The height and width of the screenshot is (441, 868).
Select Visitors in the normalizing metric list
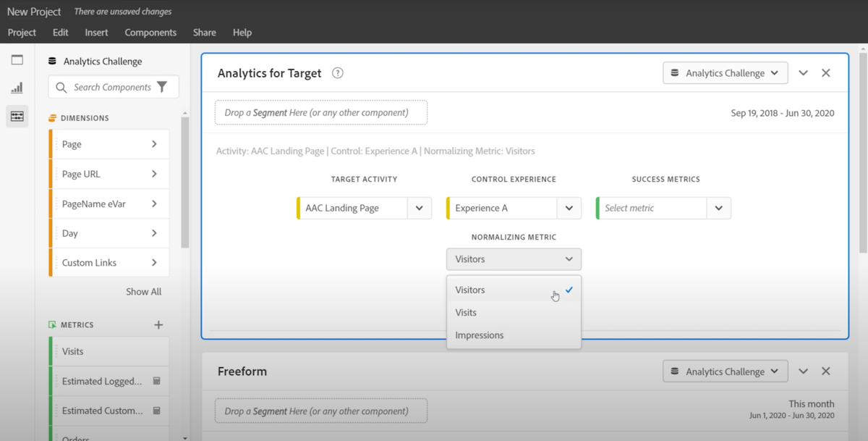pyautogui.click(x=514, y=290)
